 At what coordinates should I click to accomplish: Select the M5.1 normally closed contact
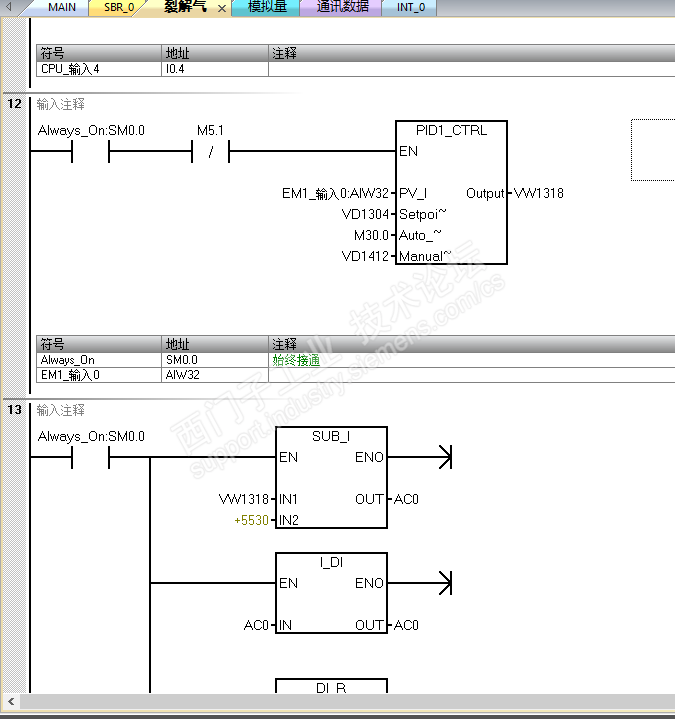(210, 151)
